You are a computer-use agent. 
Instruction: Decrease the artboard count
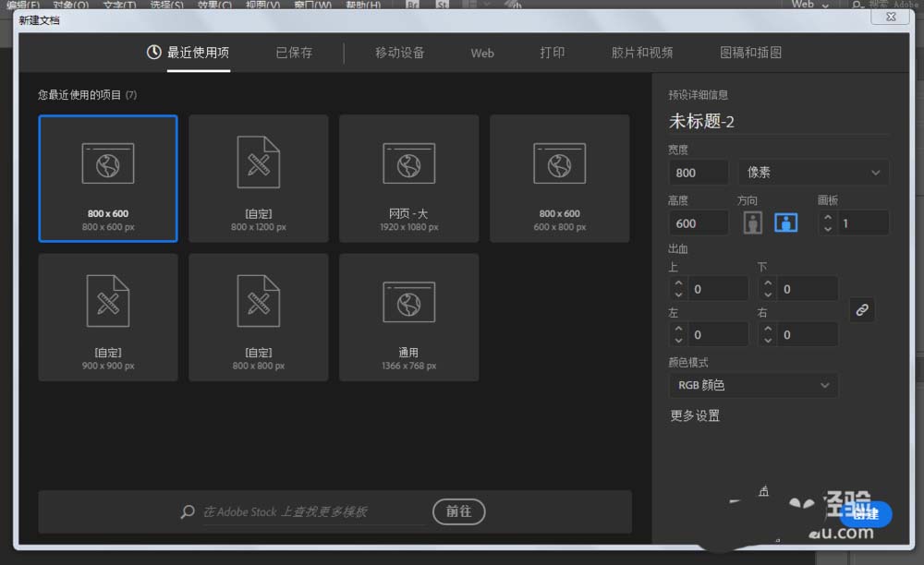point(827,228)
